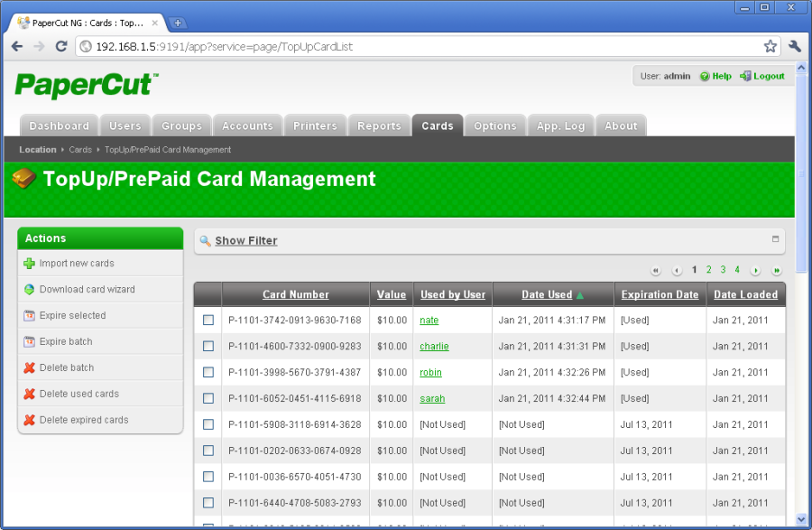Sort by Expiration Date header
Screen dimensions: 812x530
[660, 294]
